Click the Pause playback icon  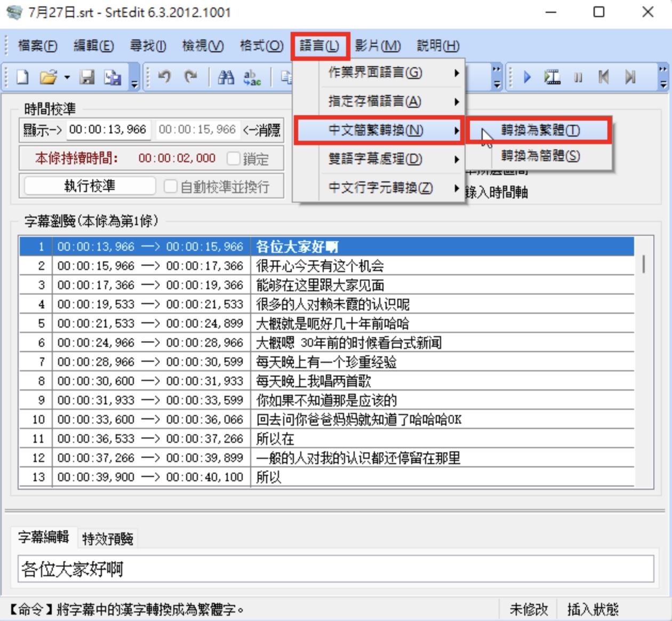[x=578, y=78]
